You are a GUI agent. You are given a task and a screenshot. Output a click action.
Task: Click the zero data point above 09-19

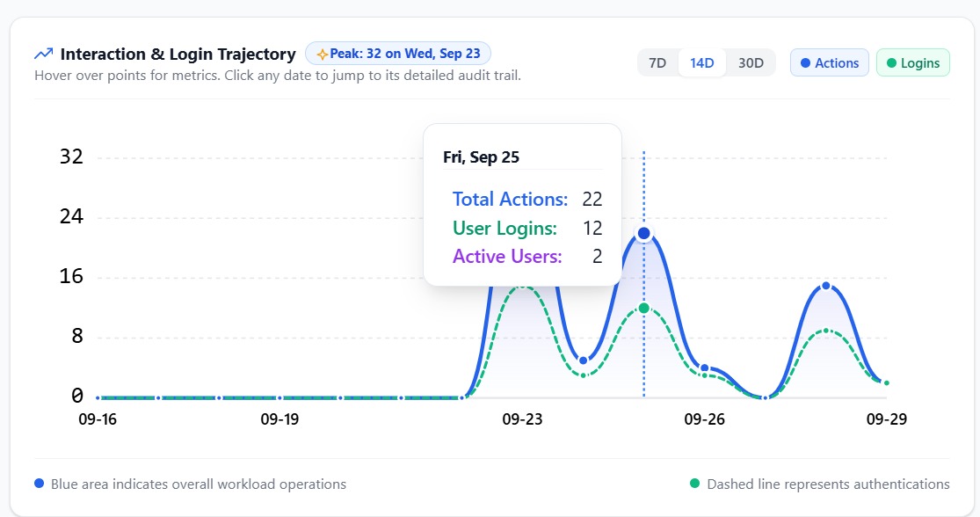click(x=279, y=397)
